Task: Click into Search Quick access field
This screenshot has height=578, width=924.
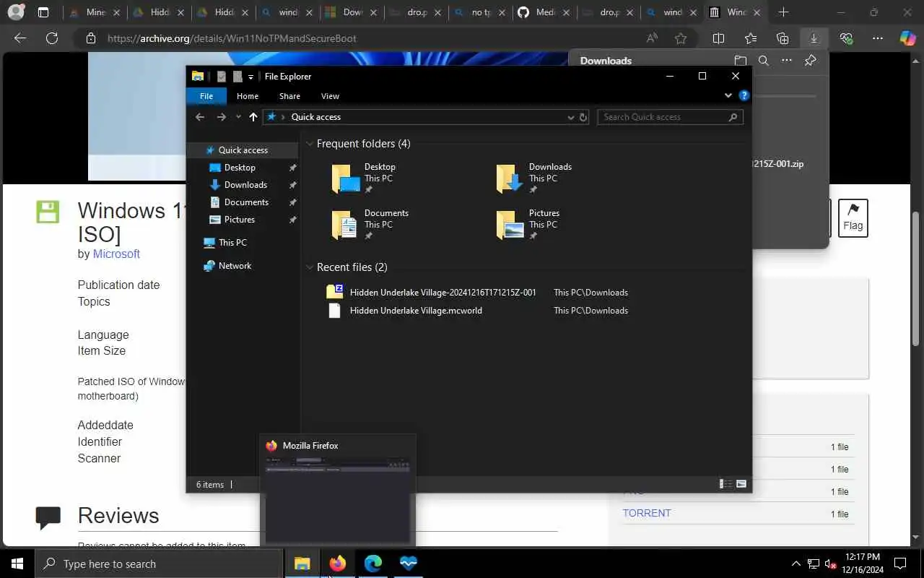Action: [663, 117]
